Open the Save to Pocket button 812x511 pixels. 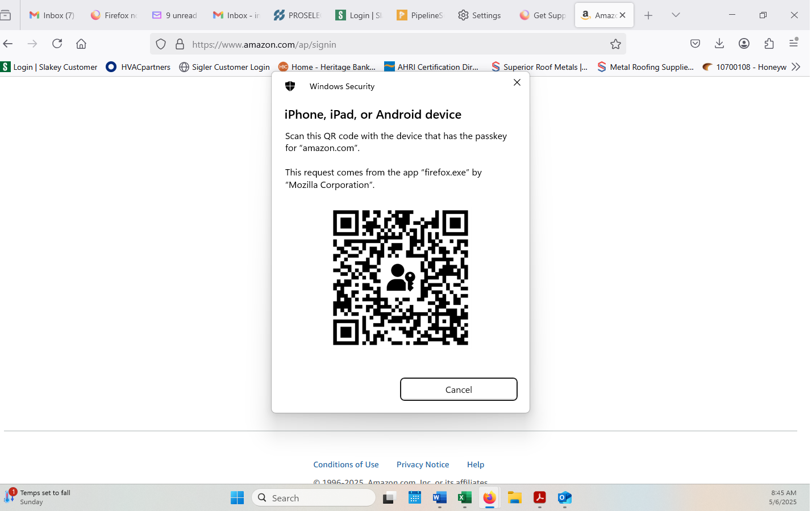[695, 44]
